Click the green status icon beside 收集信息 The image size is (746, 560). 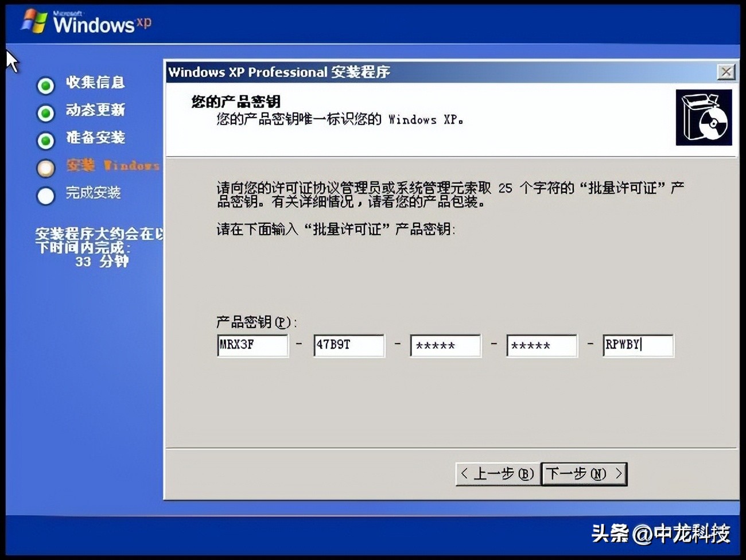[x=45, y=85]
